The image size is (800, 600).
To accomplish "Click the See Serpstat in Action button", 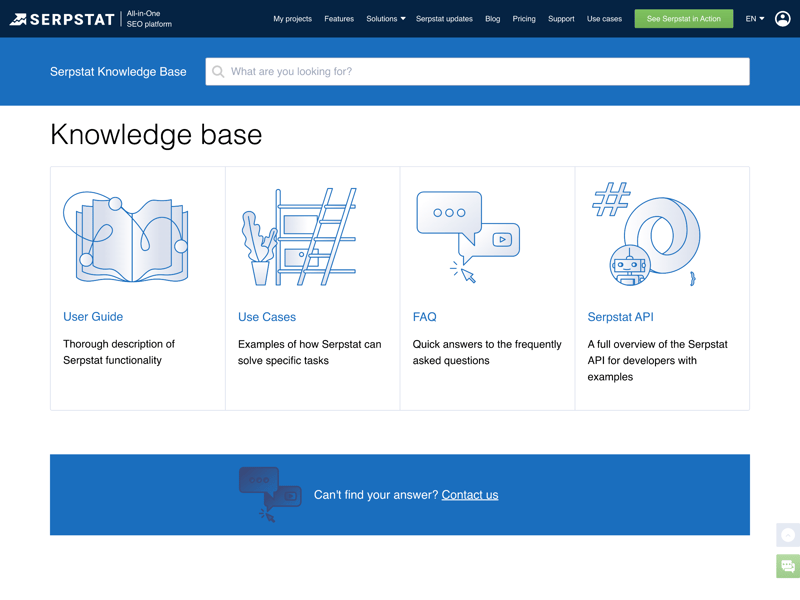I will point(684,19).
